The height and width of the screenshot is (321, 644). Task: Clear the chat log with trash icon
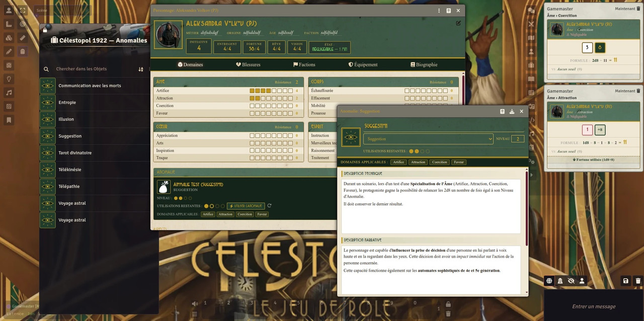(638, 281)
